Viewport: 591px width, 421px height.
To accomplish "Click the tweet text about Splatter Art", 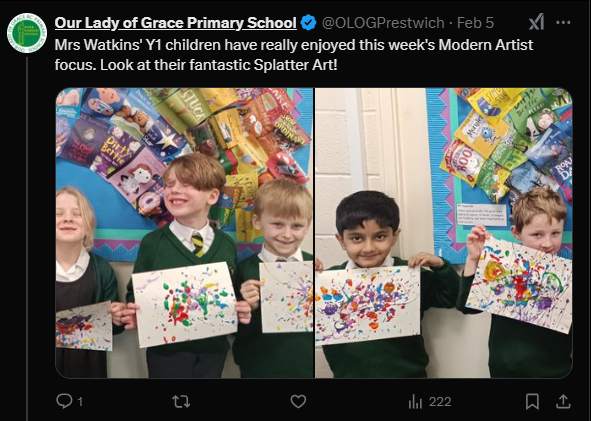I will point(294,55).
